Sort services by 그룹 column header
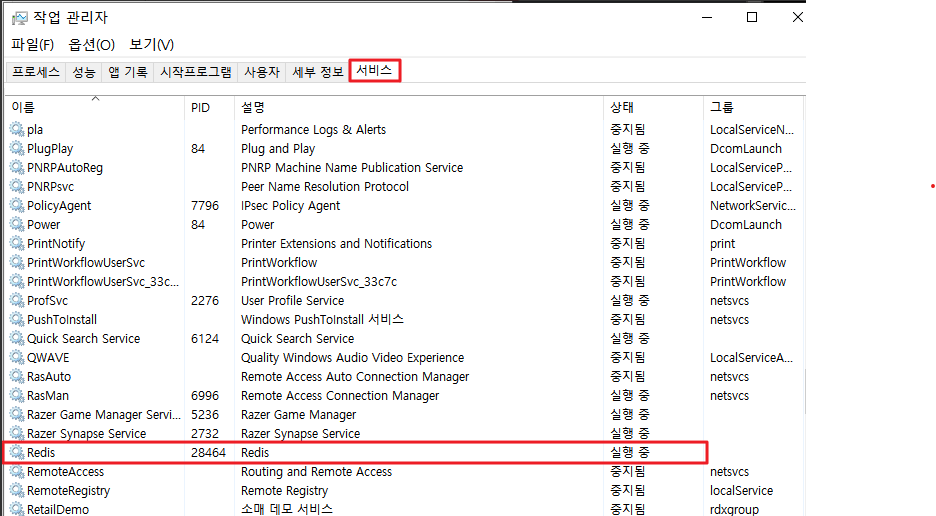 click(754, 108)
